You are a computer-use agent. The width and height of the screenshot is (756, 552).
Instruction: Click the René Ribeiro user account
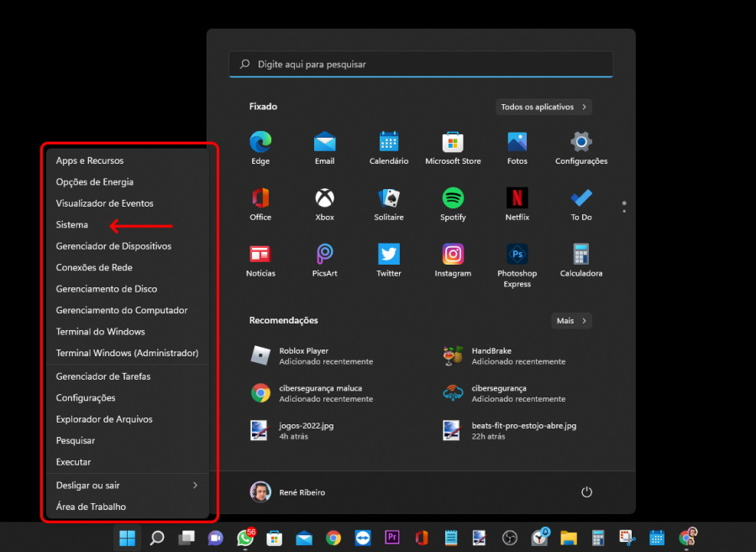click(x=288, y=492)
